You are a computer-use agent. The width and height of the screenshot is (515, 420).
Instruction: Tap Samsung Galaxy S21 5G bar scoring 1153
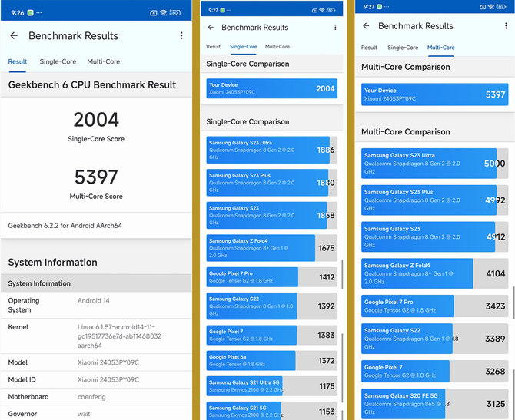click(271, 411)
